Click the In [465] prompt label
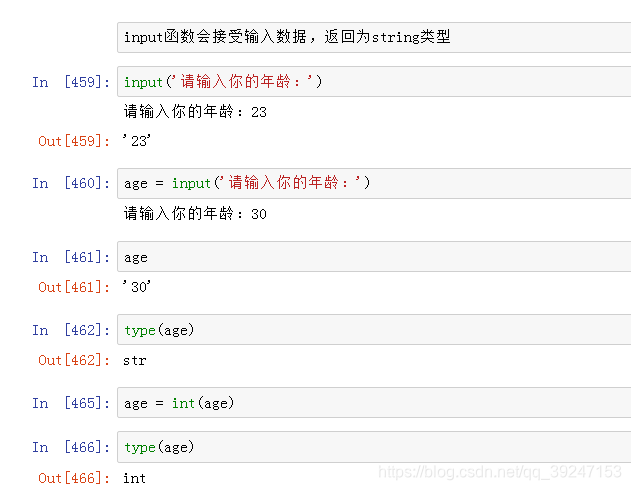Image resolution: width=631 pixels, height=490 pixels. click(71, 403)
